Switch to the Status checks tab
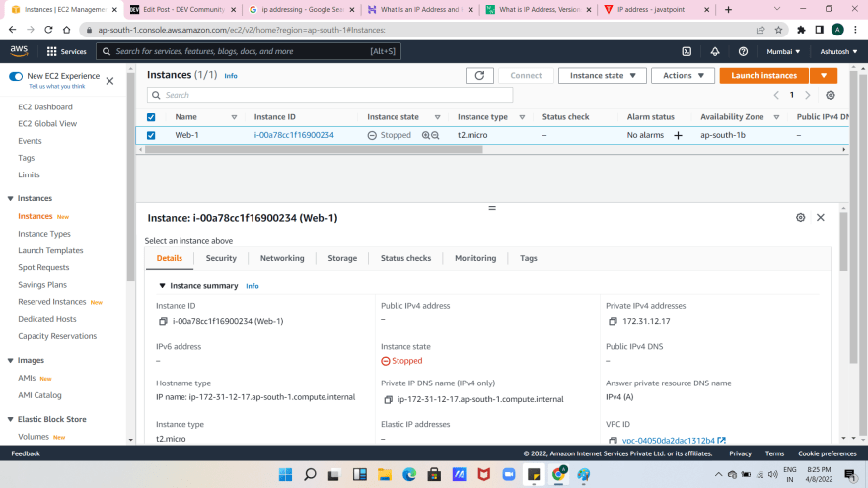Viewport: 868px width, 488px height. (x=405, y=258)
